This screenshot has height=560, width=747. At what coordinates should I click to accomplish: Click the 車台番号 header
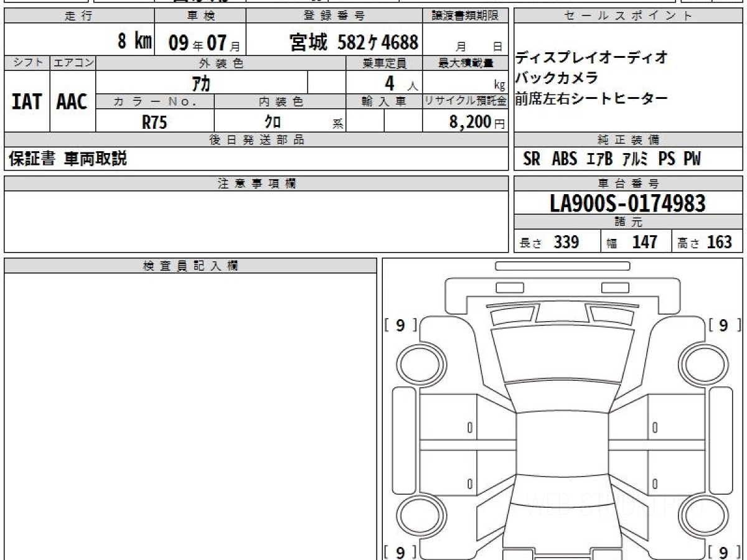coord(629,184)
